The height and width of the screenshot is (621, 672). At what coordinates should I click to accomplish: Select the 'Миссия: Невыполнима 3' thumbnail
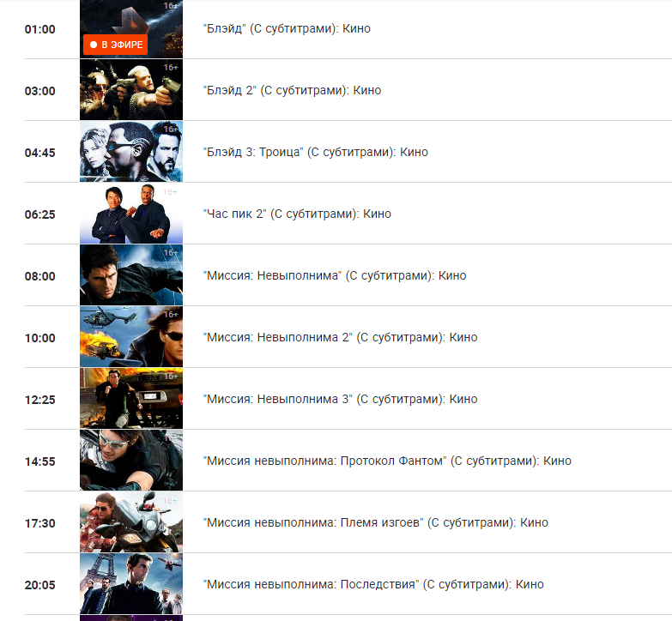tap(131, 398)
